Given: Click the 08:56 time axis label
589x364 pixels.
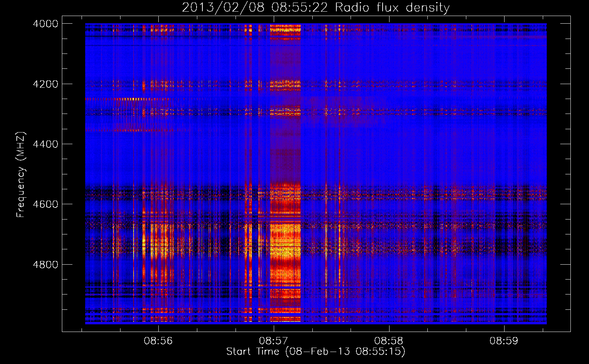Looking at the screenshot, I should [x=158, y=341].
